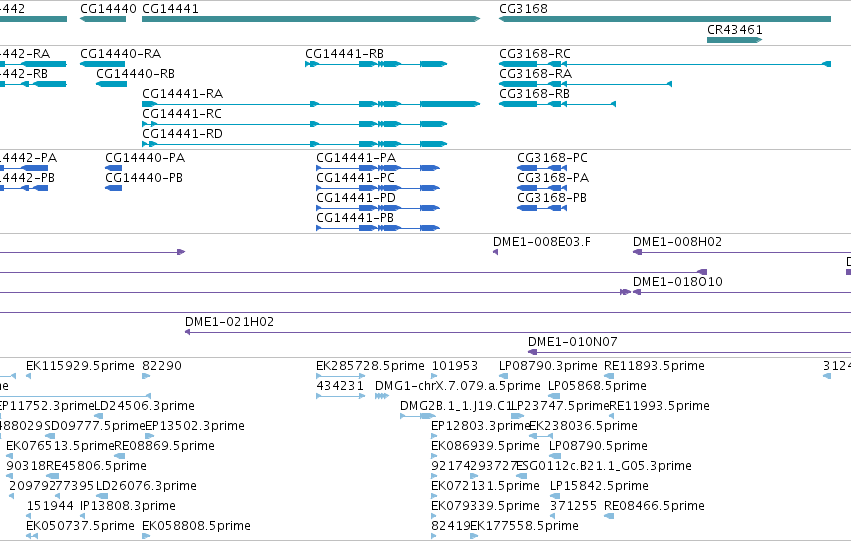The image size is (851, 541).
Task: Click the DME1-010N07 clone label
Action: coord(573,342)
